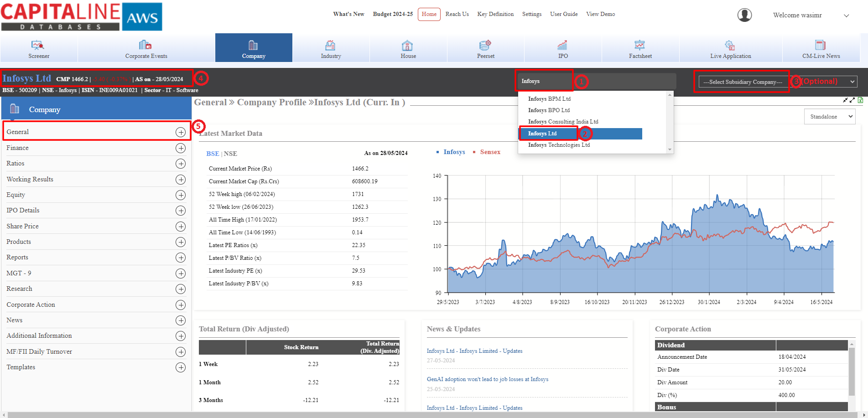868x418 pixels.
Task: Expand the Ratios section
Action: [181, 164]
